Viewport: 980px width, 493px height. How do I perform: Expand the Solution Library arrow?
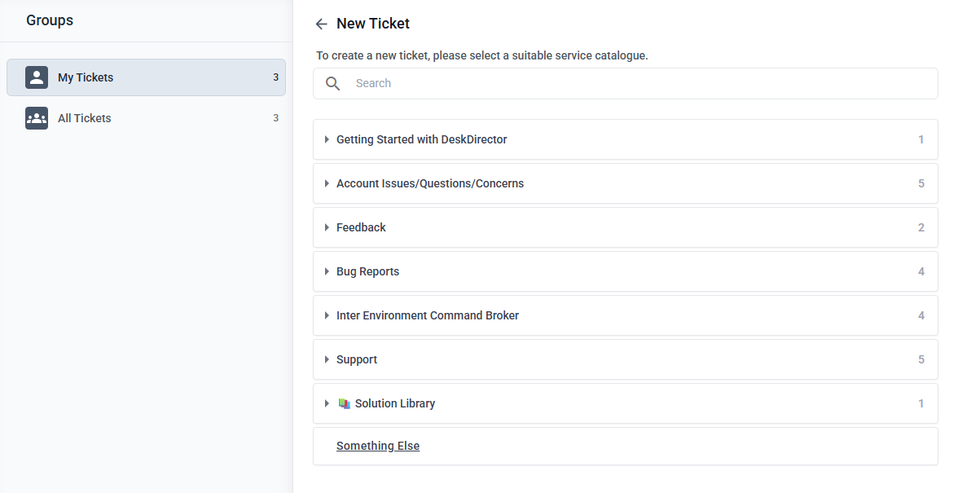pyautogui.click(x=327, y=403)
